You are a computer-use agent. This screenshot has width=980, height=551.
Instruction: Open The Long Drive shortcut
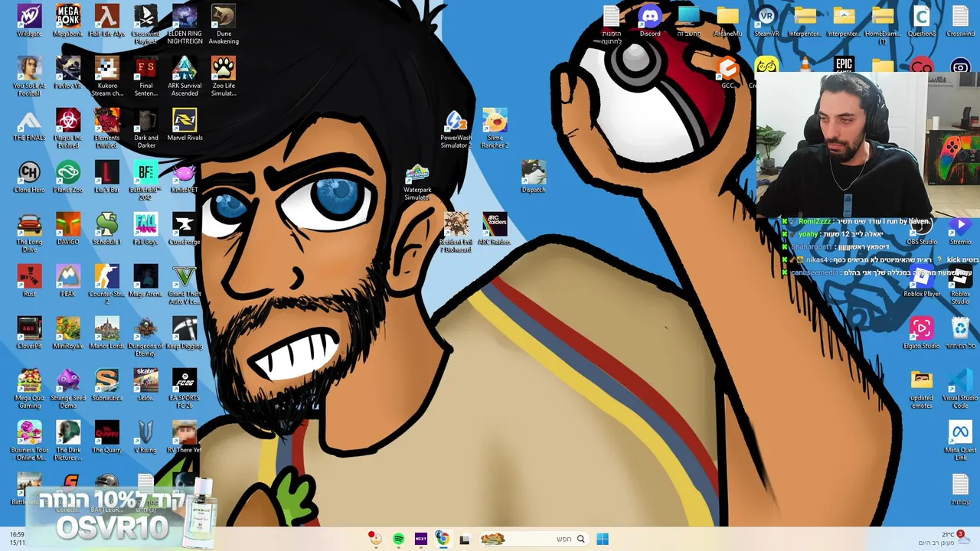(x=29, y=233)
